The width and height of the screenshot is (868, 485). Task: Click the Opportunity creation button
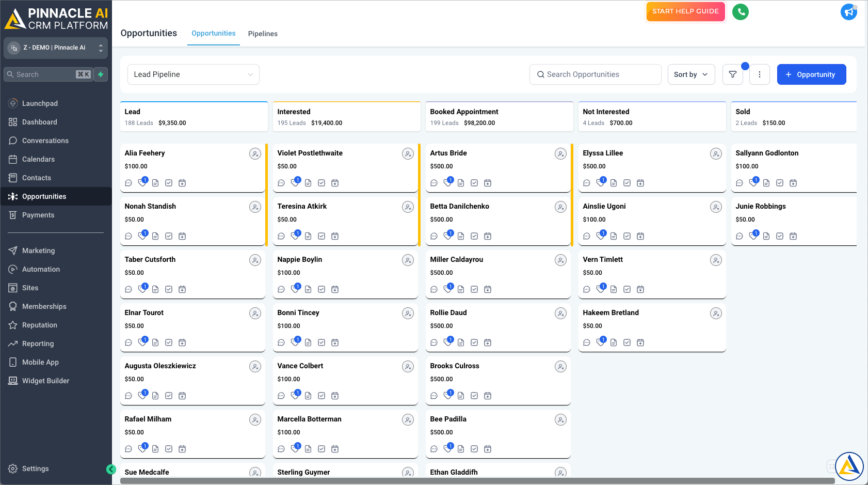pos(811,74)
